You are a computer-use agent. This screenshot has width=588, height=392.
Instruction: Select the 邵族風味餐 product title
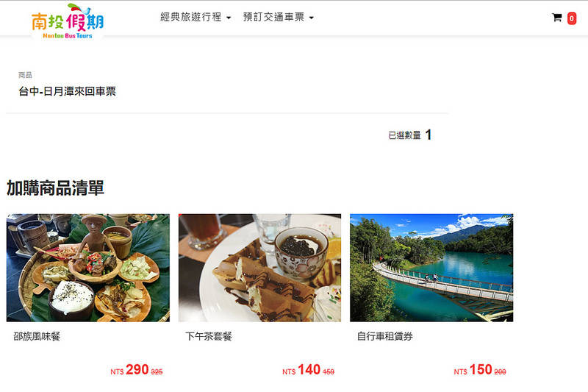pyautogui.click(x=37, y=337)
